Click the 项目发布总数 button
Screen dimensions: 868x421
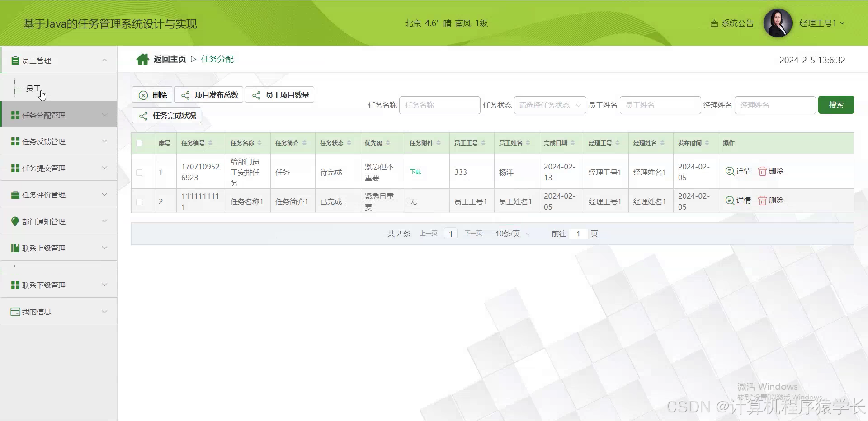click(x=209, y=95)
